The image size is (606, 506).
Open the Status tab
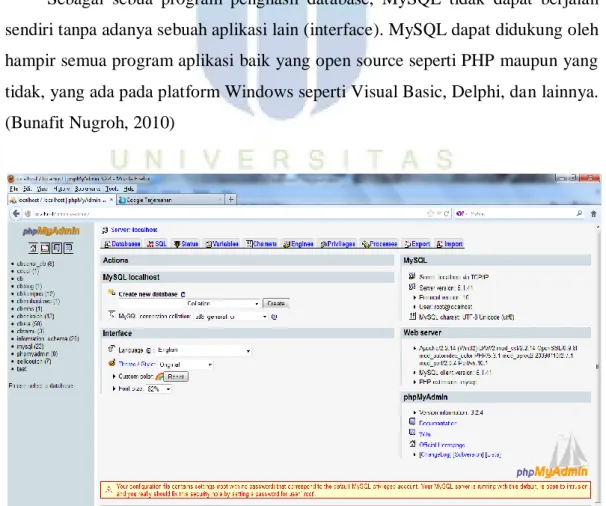pos(186,244)
